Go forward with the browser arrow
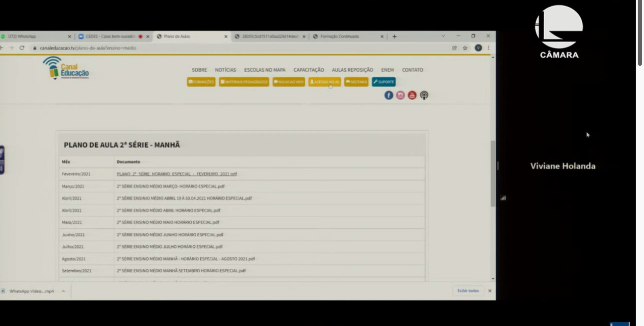 click(x=11, y=48)
